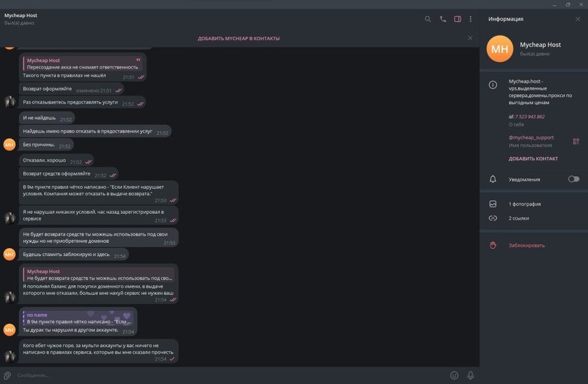588x384 pixels.
Task: Open the three-dot chat menu
Action: point(470,19)
